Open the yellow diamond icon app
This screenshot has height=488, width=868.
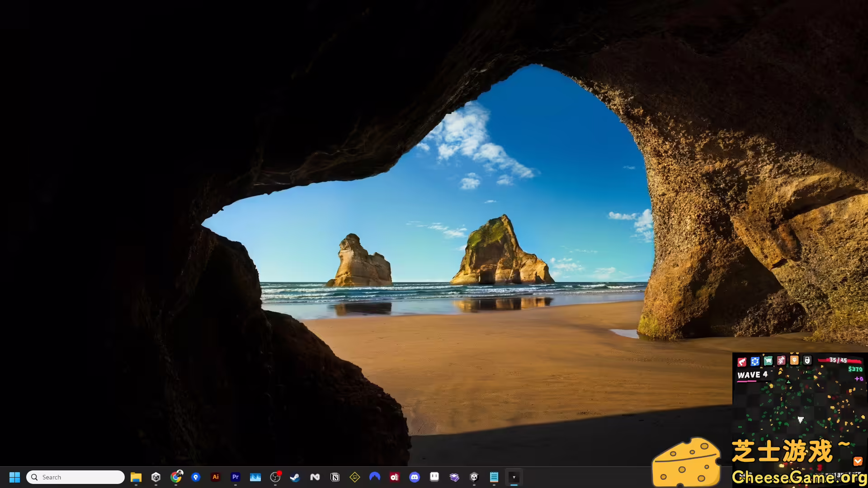tap(355, 477)
